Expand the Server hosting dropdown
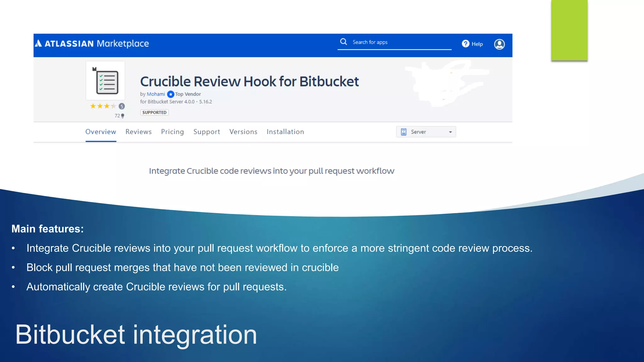The width and height of the screenshot is (644, 362). pyautogui.click(x=426, y=132)
